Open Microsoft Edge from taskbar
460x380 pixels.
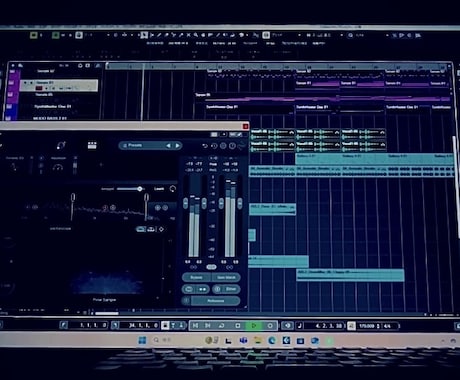point(272,340)
